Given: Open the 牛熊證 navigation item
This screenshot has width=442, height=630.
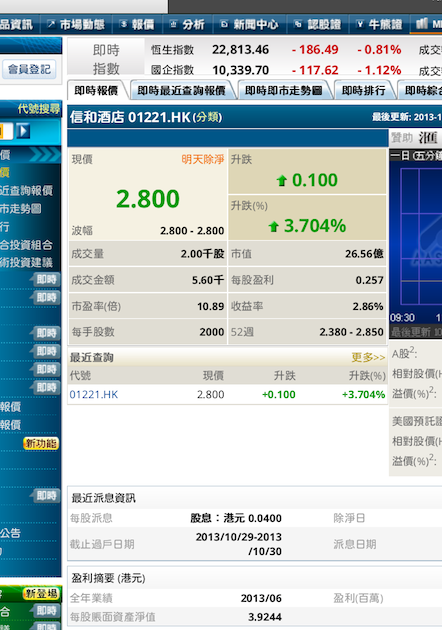Looking at the screenshot, I should [379, 25].
